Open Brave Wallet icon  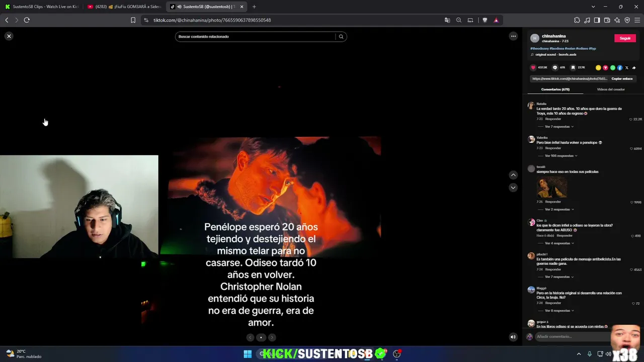pos(607,20)
